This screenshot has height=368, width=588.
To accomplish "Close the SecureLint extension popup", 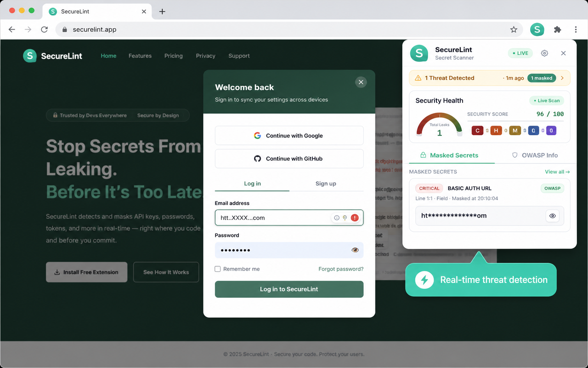I will pos(563,53).
